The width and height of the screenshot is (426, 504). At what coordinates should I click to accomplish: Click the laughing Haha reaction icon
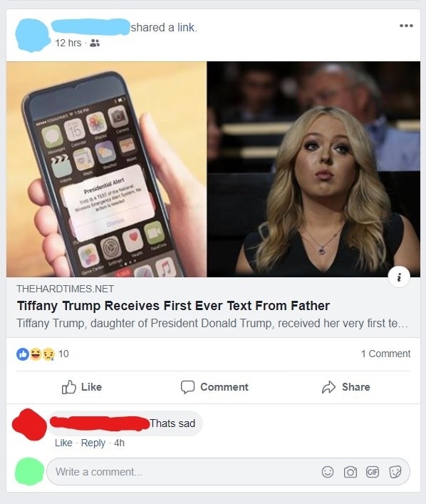click(36, 354)
